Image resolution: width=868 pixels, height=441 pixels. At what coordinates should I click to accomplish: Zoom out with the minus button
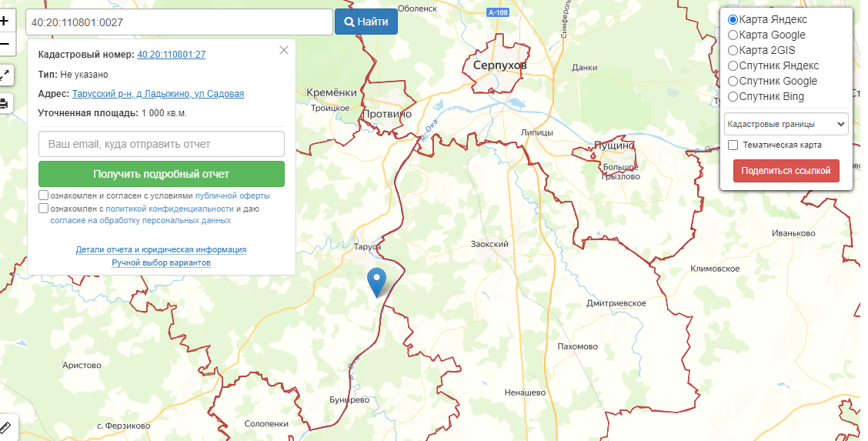pyautogui.click(x=5, y=44)
